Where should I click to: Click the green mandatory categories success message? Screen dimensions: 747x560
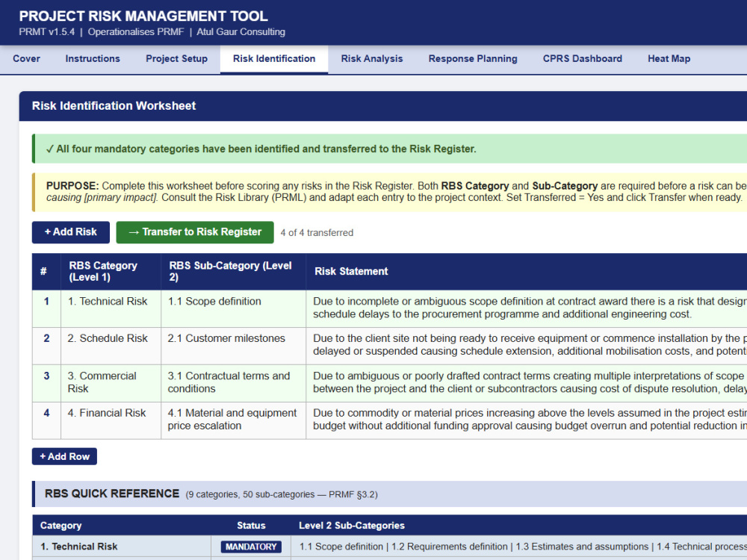pos(389,149)
